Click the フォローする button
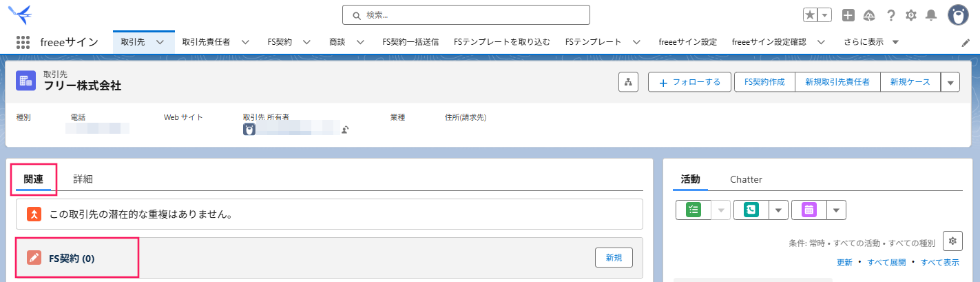Viewport: 980px width, 282px height. coord(689,82)
